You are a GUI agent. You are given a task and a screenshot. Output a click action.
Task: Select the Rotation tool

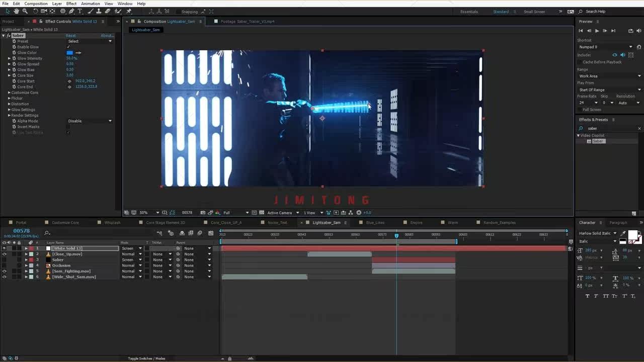pos(35,11)
